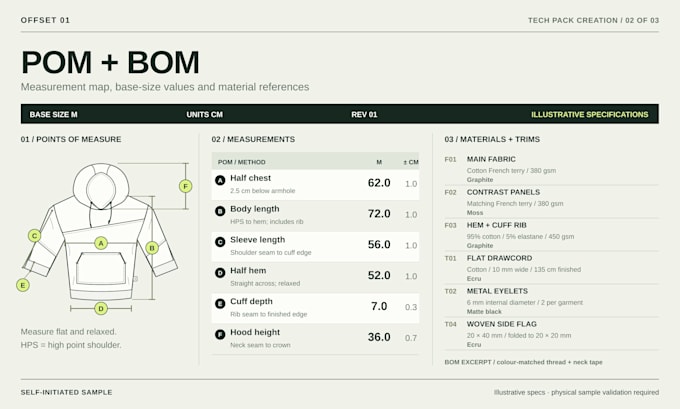Click the 'Straight across; relaxed' note

point(265,283)
